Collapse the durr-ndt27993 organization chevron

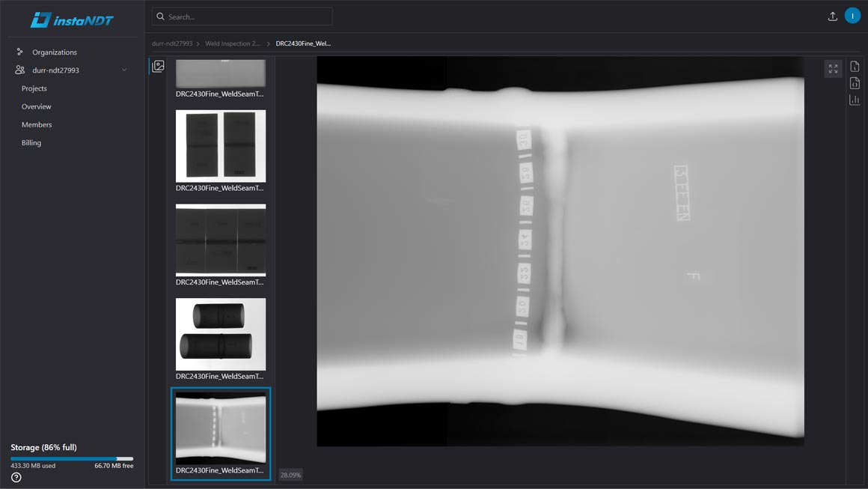pyautogui.click(x=124, y=70)
